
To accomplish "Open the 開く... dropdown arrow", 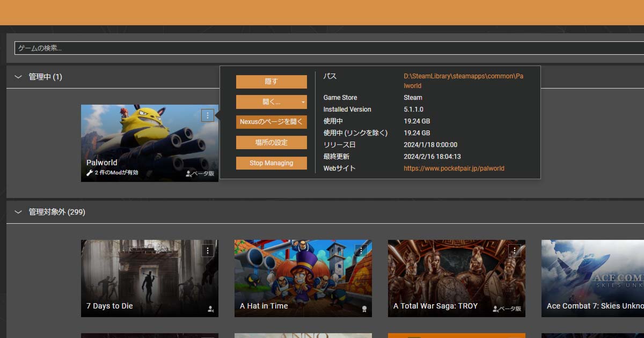I will coord(303,102).
